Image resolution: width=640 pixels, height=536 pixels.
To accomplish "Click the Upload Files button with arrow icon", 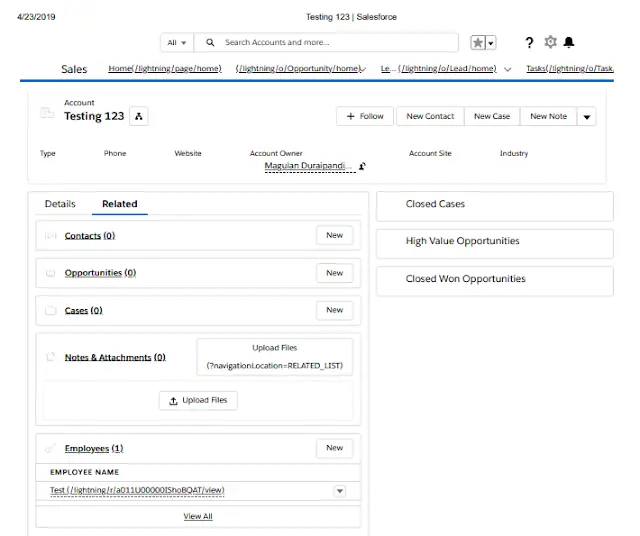I will pyautogui.click(x=198, y=400).
